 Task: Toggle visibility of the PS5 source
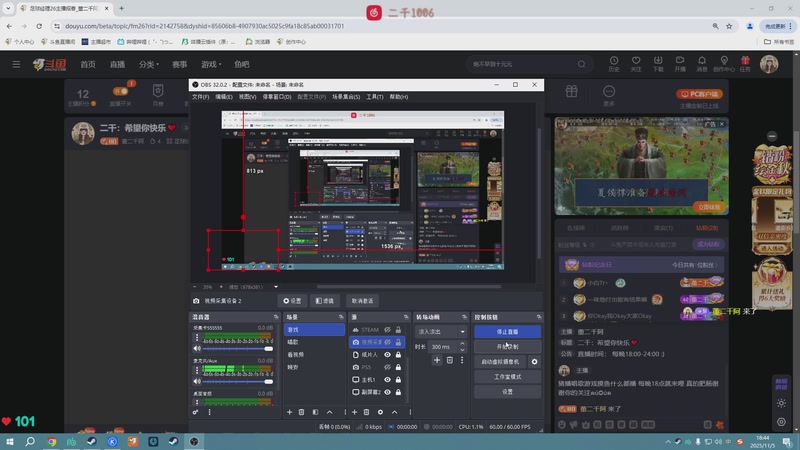coord(387,367)
